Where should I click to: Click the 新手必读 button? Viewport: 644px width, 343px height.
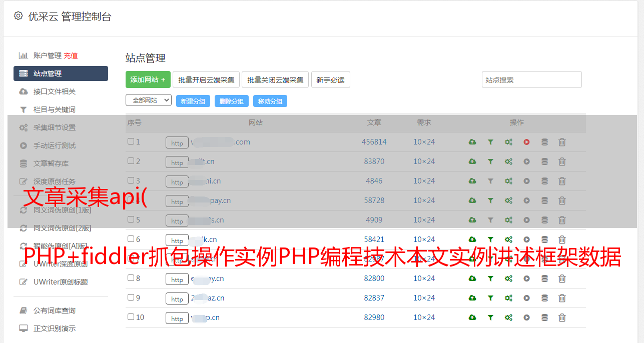pyautogui.click(x=331, y=79)
